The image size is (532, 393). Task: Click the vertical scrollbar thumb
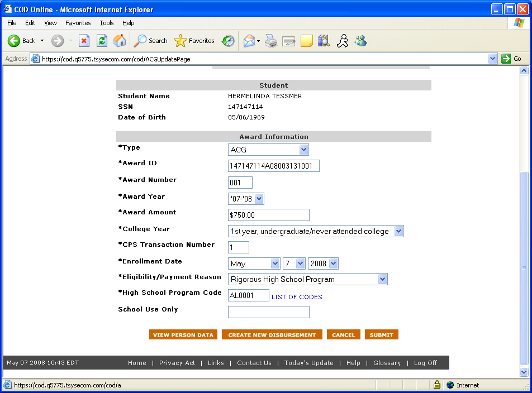(x=524, y=269)
